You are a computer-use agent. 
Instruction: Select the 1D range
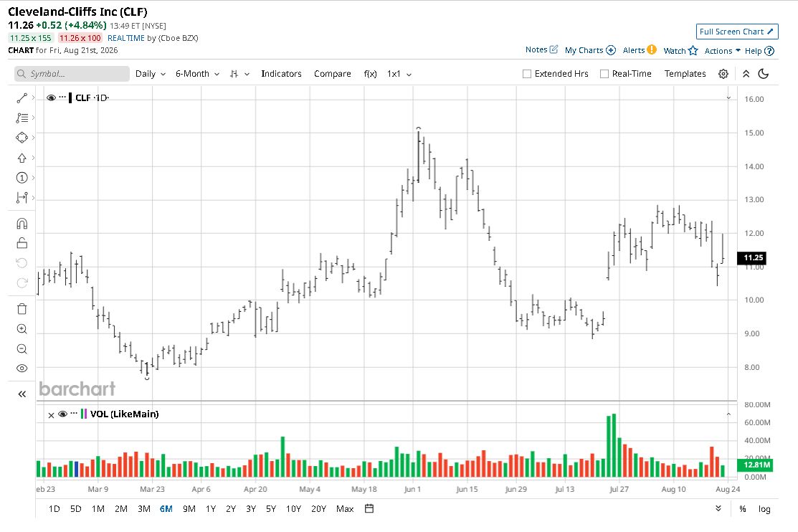(54, 508)
